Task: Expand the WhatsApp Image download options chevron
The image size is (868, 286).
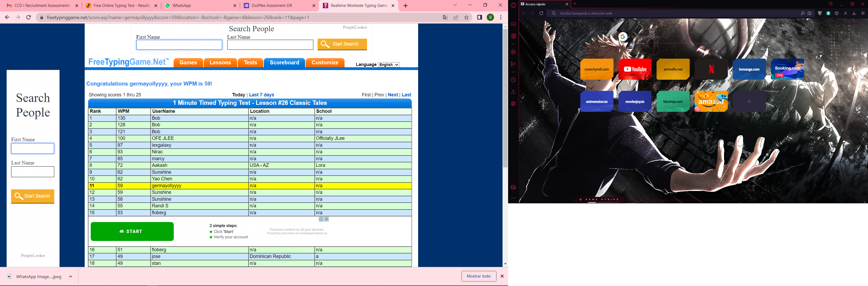Action: click(x=70, y=276)
